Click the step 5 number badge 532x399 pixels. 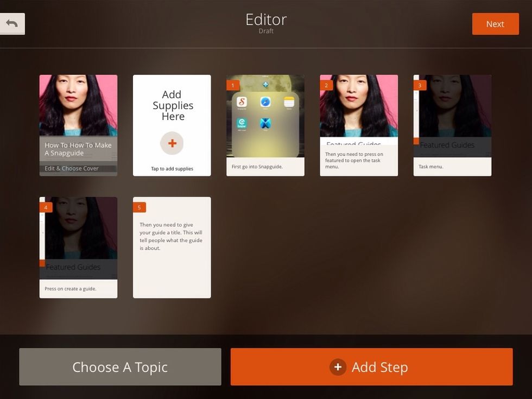pos(140,207)
